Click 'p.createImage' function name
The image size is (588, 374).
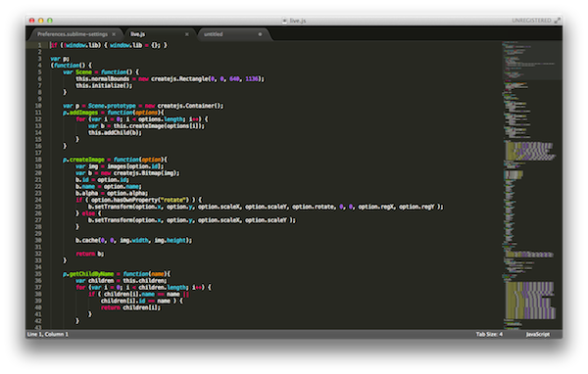[x=83, y=160]
